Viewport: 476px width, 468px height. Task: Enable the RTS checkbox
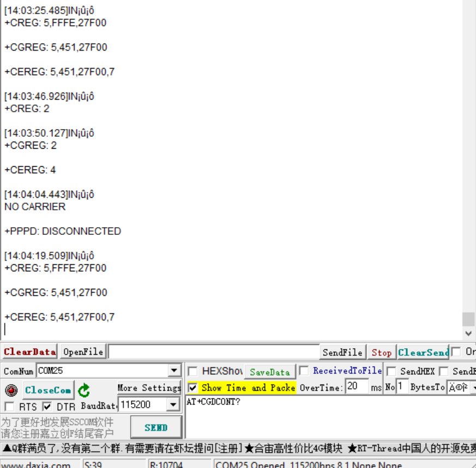pos(9,406)
